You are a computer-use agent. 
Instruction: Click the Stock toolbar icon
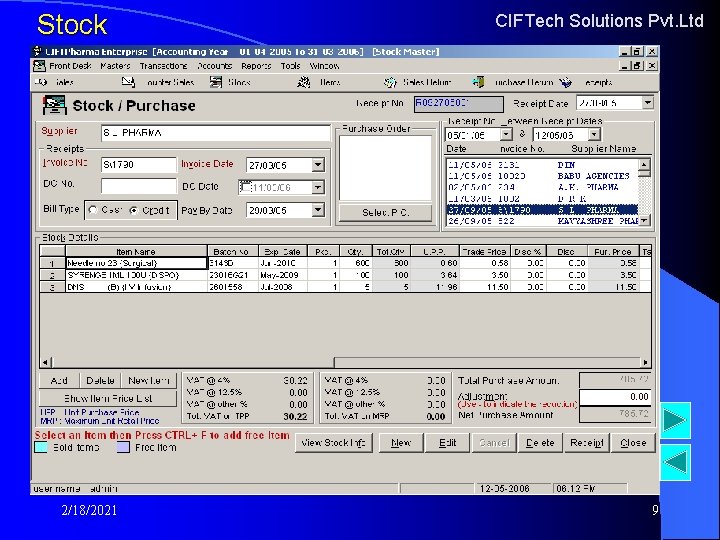click(216, 82)
